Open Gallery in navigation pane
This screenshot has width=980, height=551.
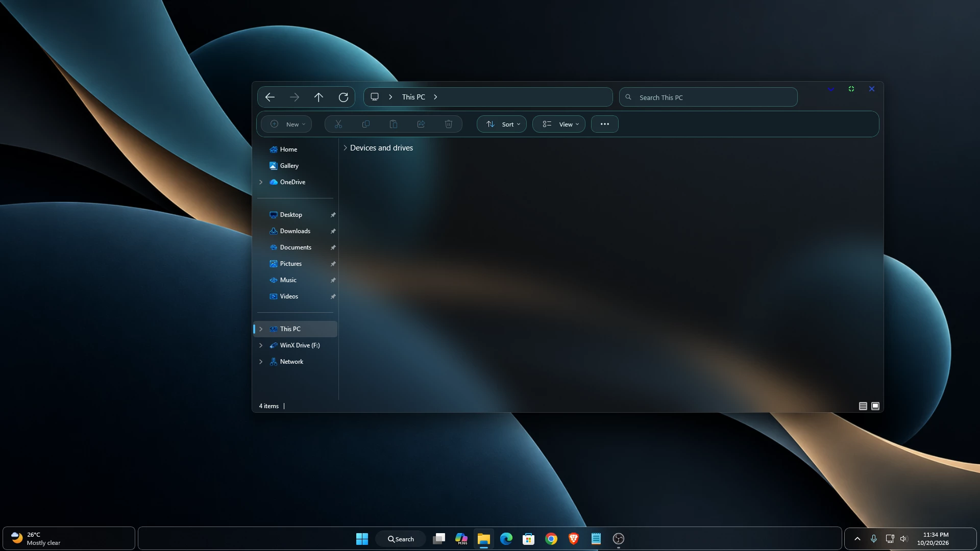tap(289, 166)
